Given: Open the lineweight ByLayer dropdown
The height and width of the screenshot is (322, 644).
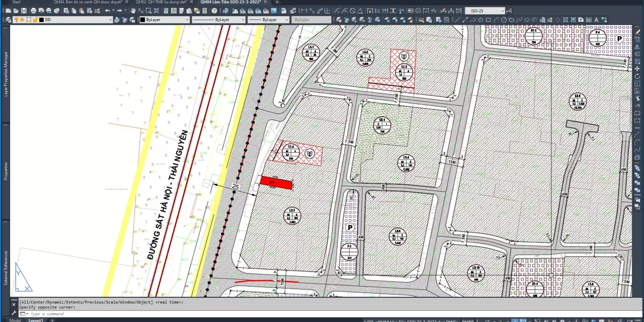Looking at the screenshot, I should click(x=286, y=20).
